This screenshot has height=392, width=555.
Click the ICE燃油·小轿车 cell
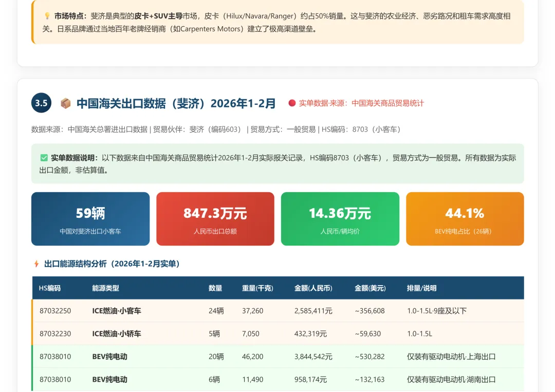pyautogui.click(x=117, y=333)
